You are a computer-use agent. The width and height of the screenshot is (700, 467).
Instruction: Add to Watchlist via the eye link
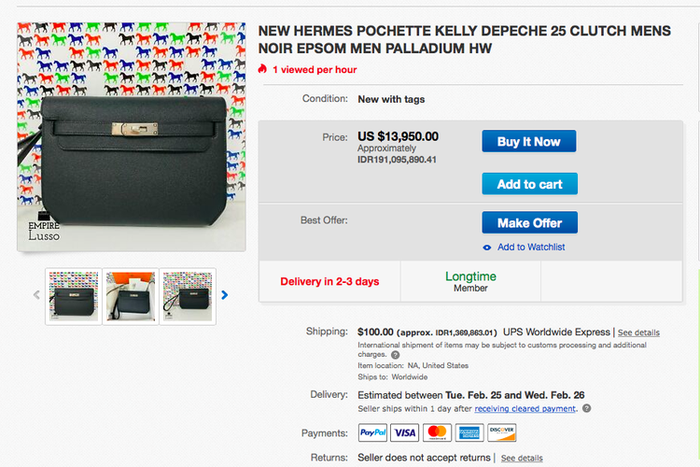pos(531,247)
